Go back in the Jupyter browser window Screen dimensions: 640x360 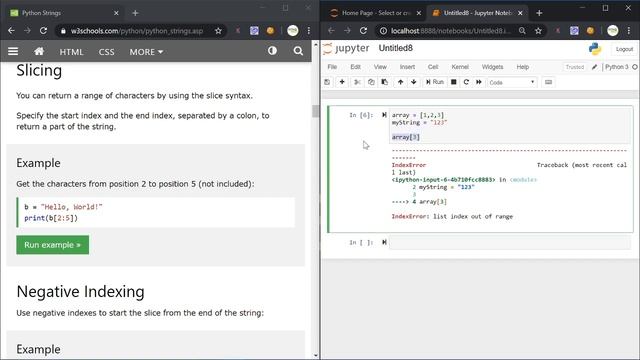331,31
